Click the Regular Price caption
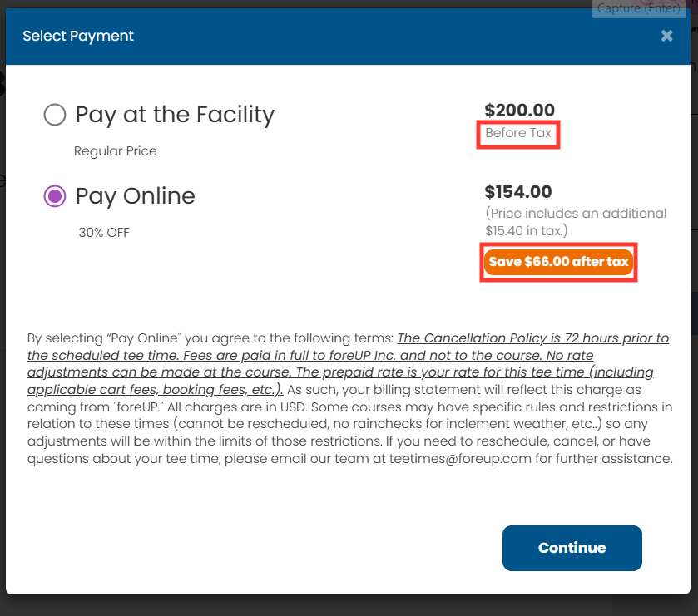The width and height of the screenshot is (698, 616). tap(116, 151)
